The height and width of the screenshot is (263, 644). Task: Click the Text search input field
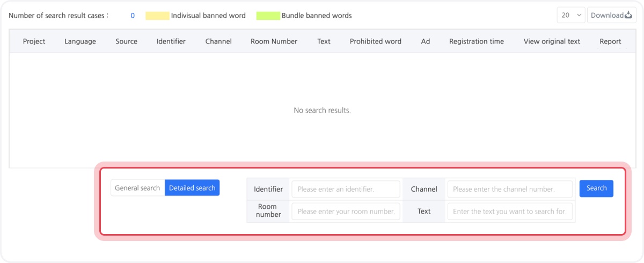point(510,211)
